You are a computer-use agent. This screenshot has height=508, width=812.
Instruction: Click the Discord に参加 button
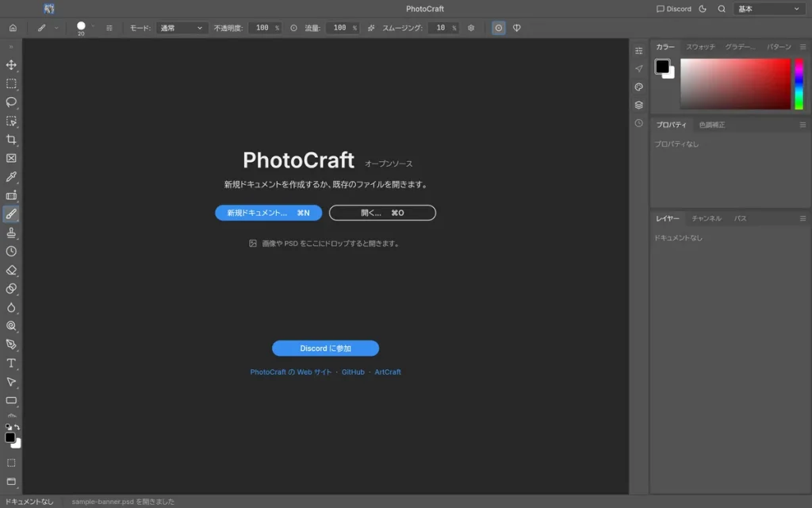pyautogui.click(x=325, y=348)
